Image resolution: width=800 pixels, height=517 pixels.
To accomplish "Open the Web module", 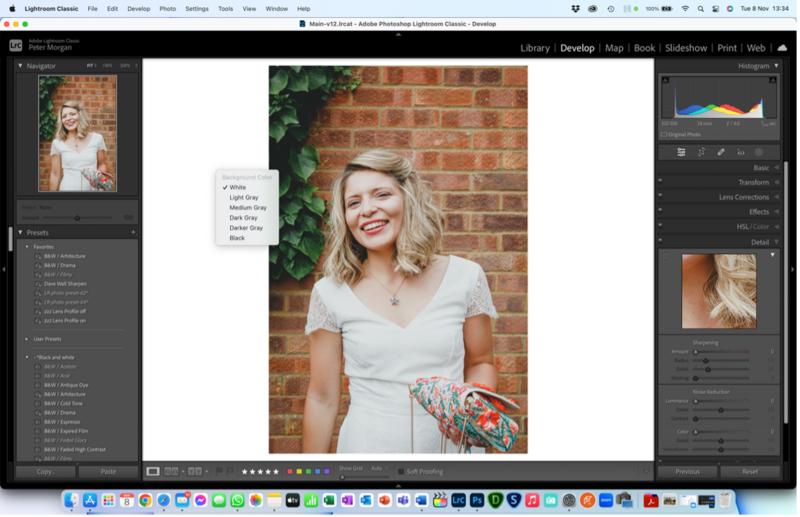I will pos(756,48).
